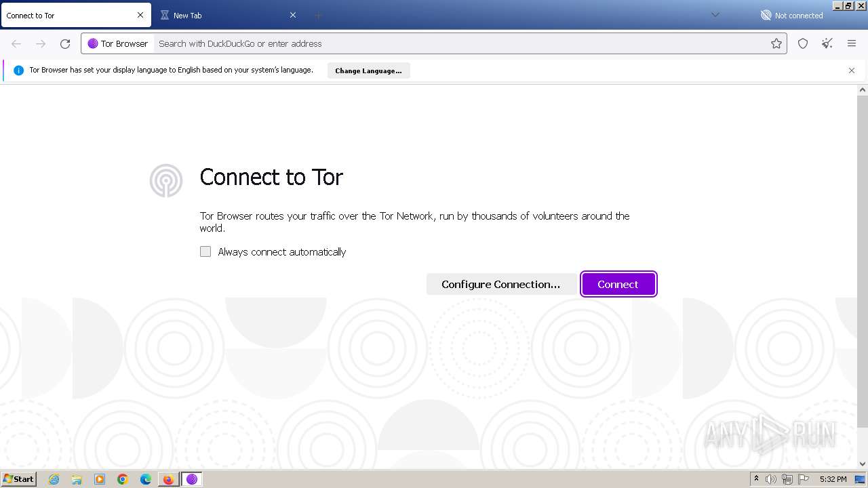The height and width of the screenshot is (488, 868).
Task: Expand the list all tabs dropdown
Action: click(x=715, y=15)
